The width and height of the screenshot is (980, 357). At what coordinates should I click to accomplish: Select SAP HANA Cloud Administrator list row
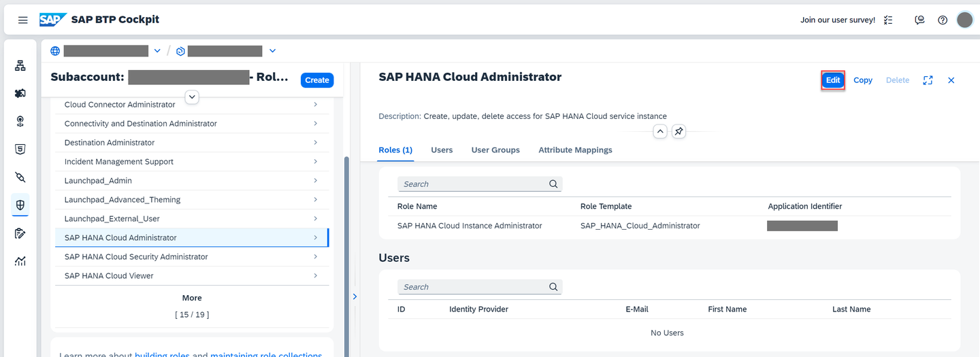(192, 238)
